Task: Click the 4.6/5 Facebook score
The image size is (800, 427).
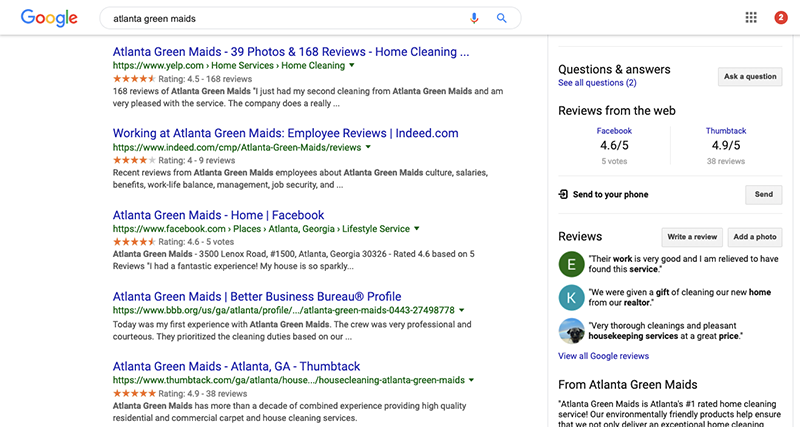Action: tap(614, 145)
